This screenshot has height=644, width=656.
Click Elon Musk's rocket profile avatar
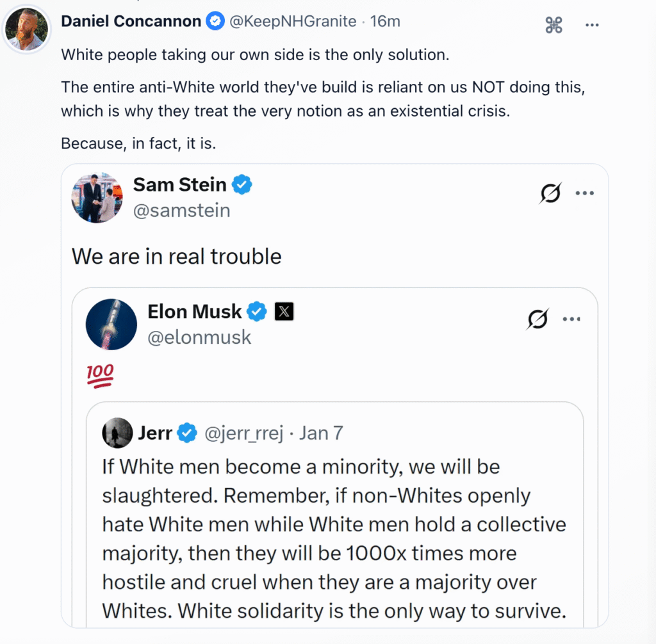[111, 324]
